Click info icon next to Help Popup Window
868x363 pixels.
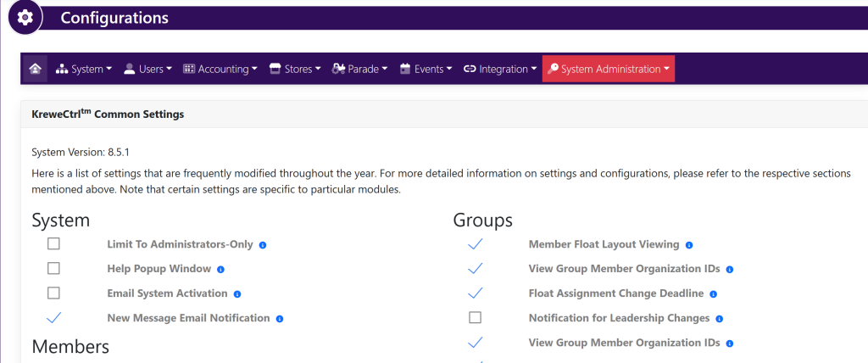220,269
